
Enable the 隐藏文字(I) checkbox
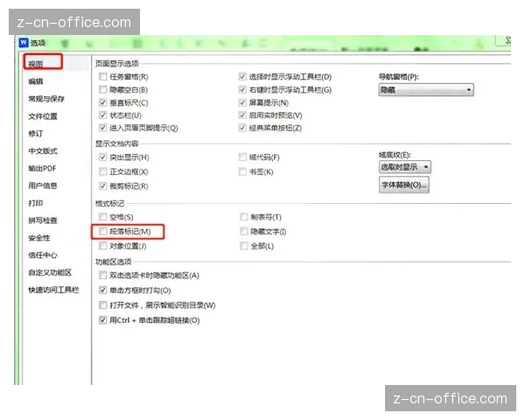click(x=244, y=231)
